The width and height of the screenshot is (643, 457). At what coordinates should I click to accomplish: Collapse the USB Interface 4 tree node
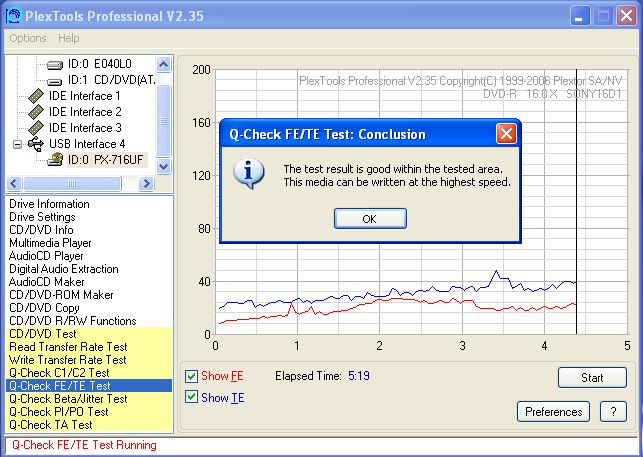pyautogui.click(x=17, y=144)
